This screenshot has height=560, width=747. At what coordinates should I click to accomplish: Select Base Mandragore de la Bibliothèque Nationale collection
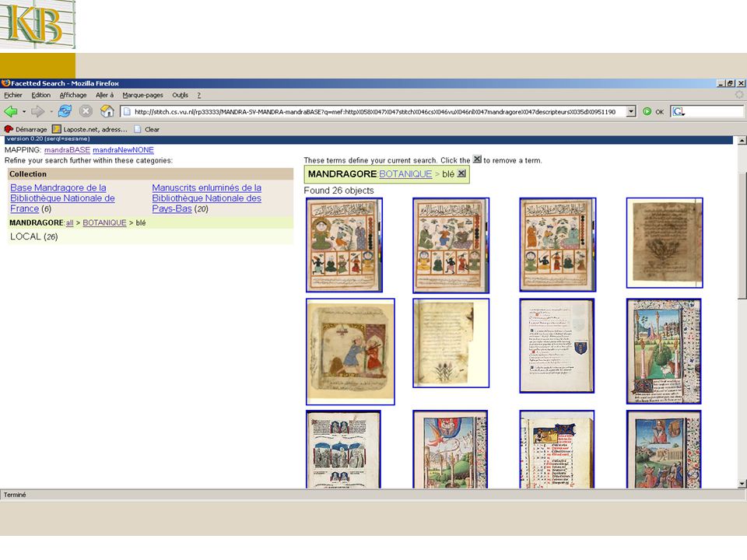coord(62,198)
